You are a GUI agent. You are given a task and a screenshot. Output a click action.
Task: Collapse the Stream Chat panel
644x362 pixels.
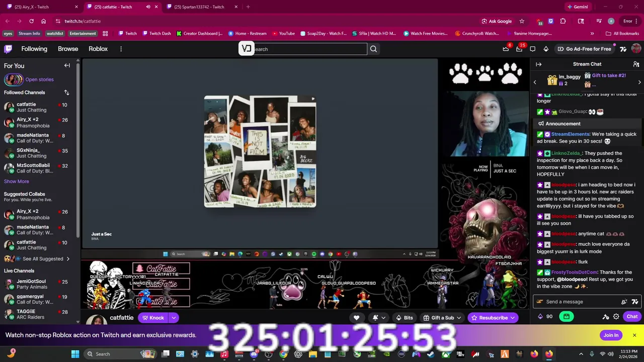pyautogui.click(x=538, y=64)
